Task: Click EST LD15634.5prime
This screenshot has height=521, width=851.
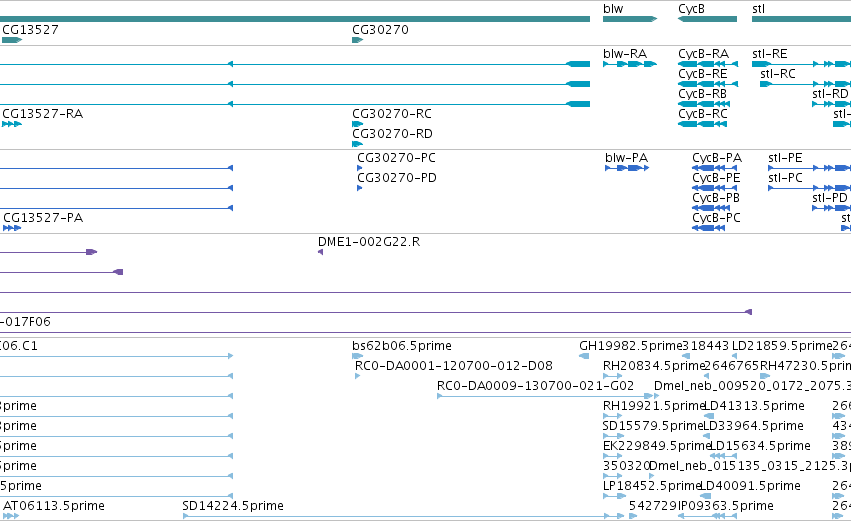Action: [760, 447]
